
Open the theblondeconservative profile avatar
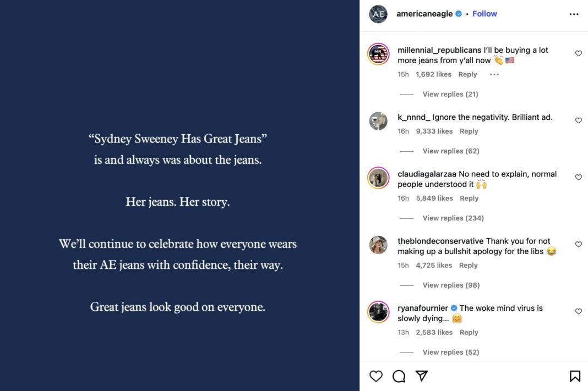[x=378, y=245]
